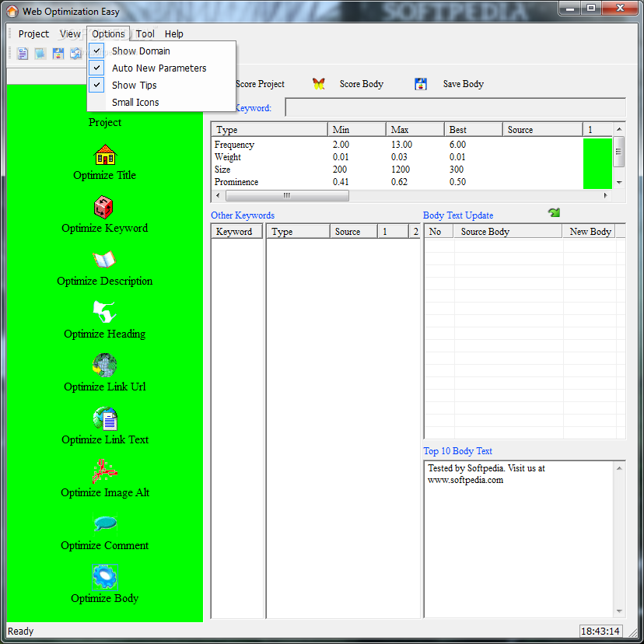
Task: Click Optimize Title label
Action: coord(104,175)
